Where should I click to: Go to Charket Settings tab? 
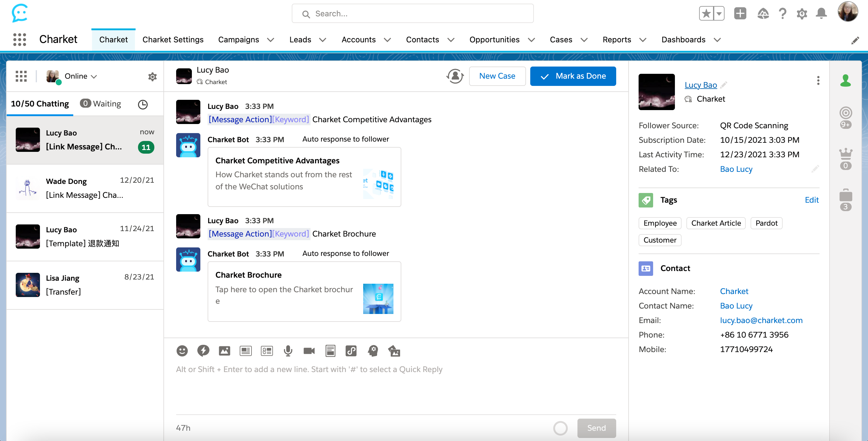coord(173,40)
